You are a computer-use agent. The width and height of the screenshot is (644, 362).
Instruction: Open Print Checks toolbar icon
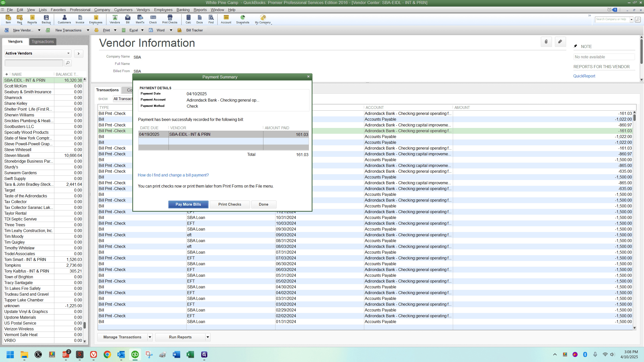click(x=170, y=19)
